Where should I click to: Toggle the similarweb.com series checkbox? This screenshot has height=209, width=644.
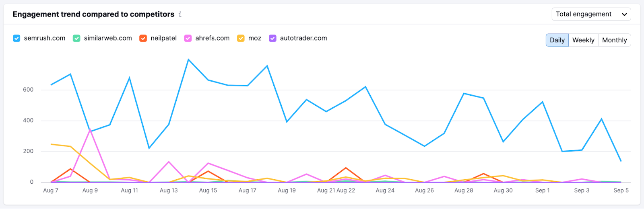coord(76,38)
